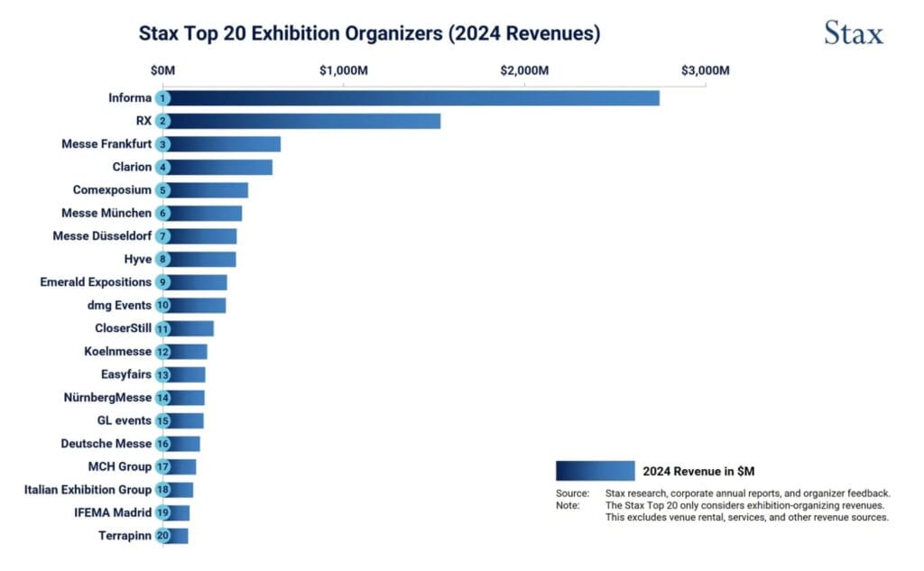The width and height of the screenshot is (924, 571).
Task: Click the 'Source:' footnote heading
Action: [x=572, y=493]
